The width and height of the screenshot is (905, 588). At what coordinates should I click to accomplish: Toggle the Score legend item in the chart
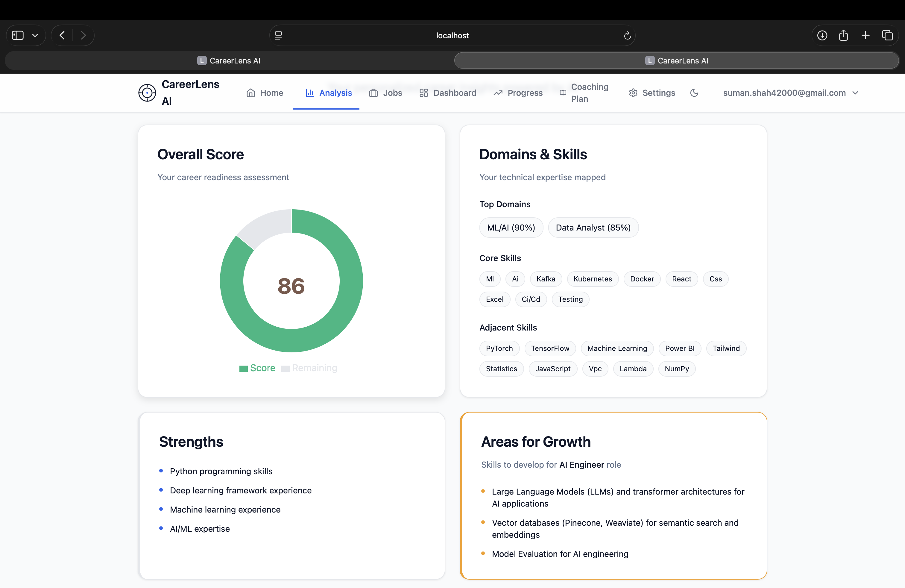(x=257, y=368)
